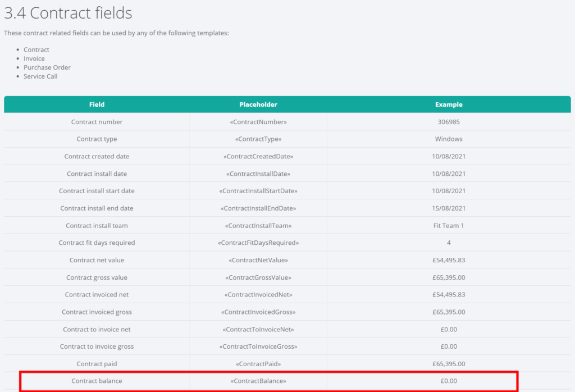Click the «ContractType» placeholder text

pos(258,139)
